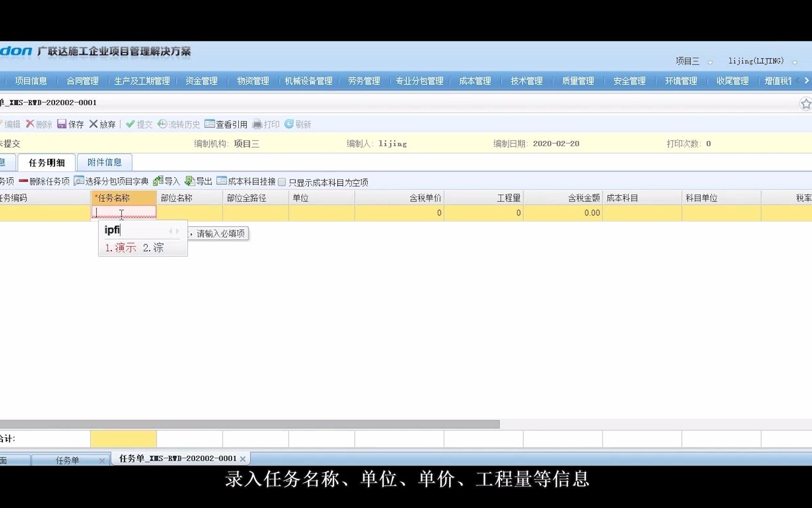Image resolution: width=812 pixels, height=508 pixels.
Task: Open the 安全管理 menu
Action: coord(630,81)
